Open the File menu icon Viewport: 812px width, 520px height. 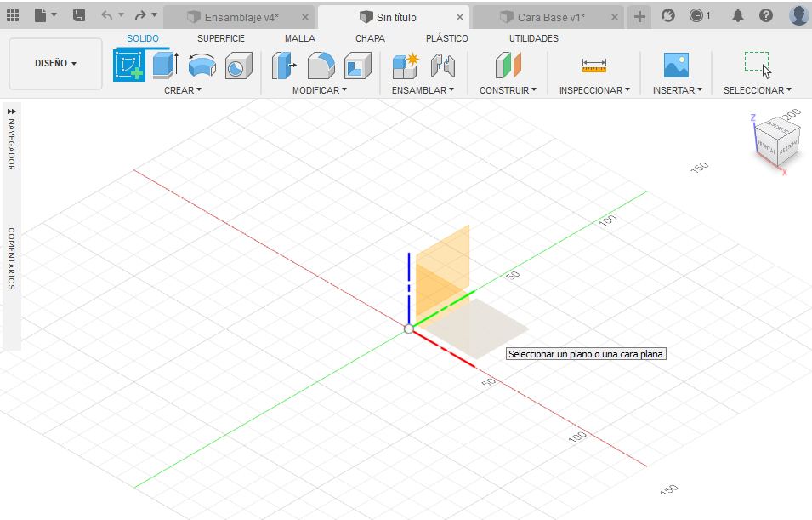coord(41,15)
